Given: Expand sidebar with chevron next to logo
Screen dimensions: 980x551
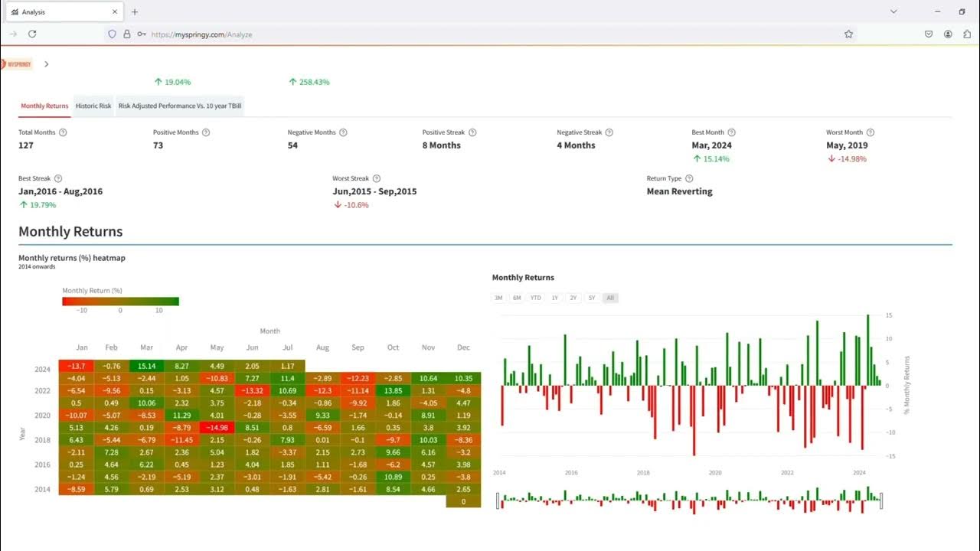Looking at the screenshot, I should (x=47, y=64).
